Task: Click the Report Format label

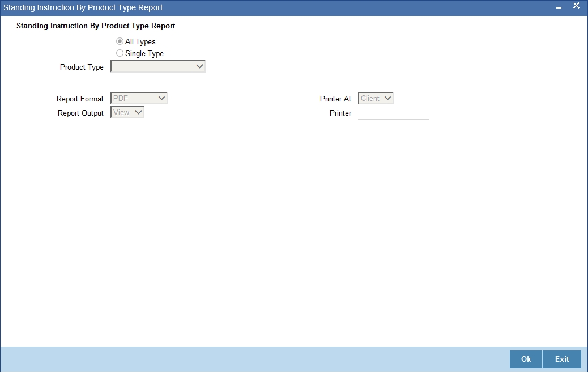Action: point(80,99)
